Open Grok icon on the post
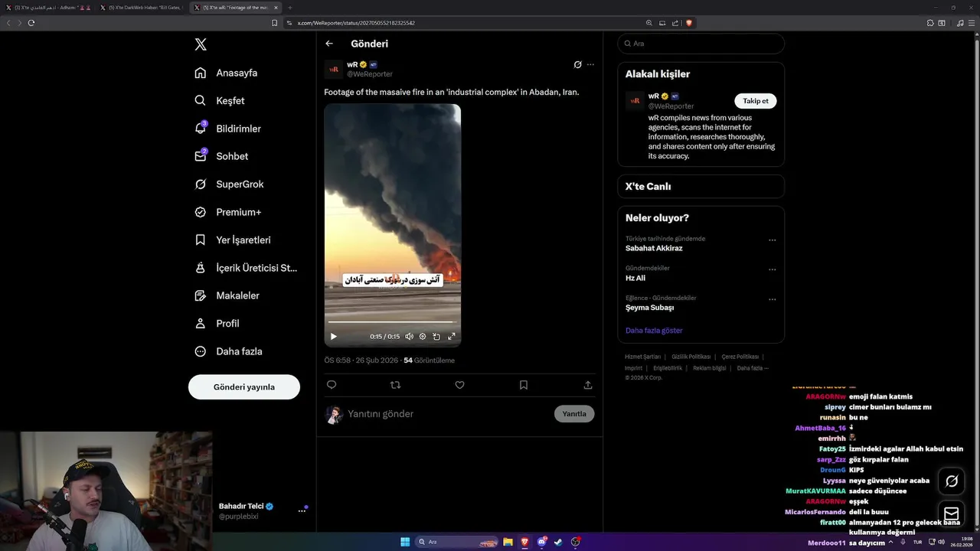Image resolution: width=980 pixels, height=551 pixels. pyautogui.click(x=577, y=65)
